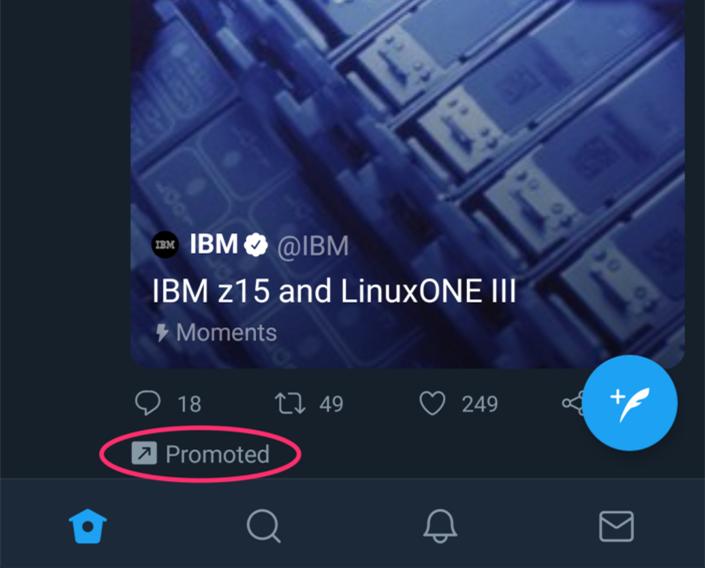
Task: Tap the reply speech bubble icon
Action: (x=147, y=403)
